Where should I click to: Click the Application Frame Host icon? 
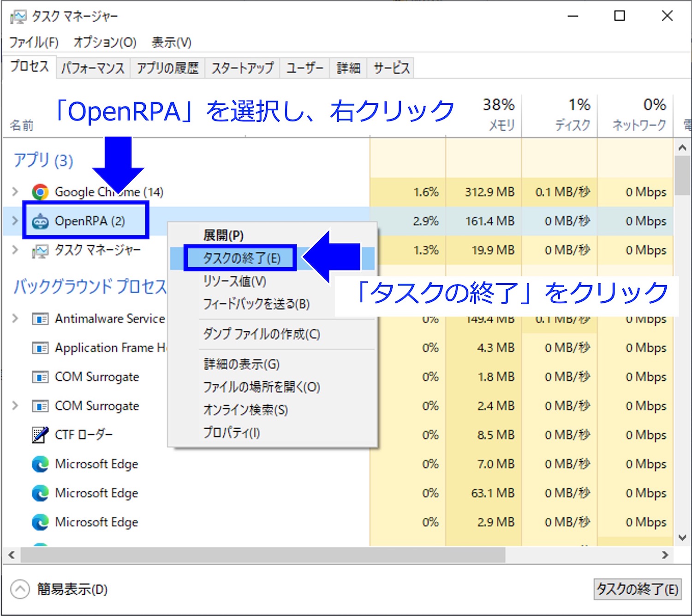[40, 348]
